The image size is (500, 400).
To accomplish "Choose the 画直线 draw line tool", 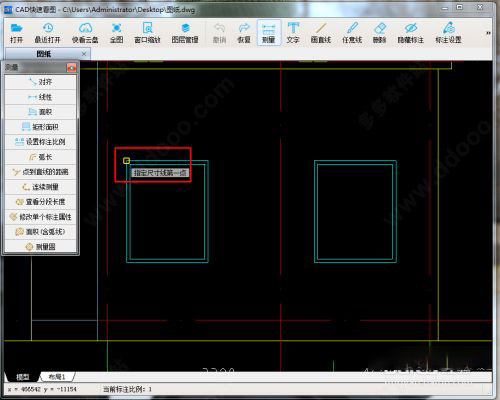I will pos(321,33).
